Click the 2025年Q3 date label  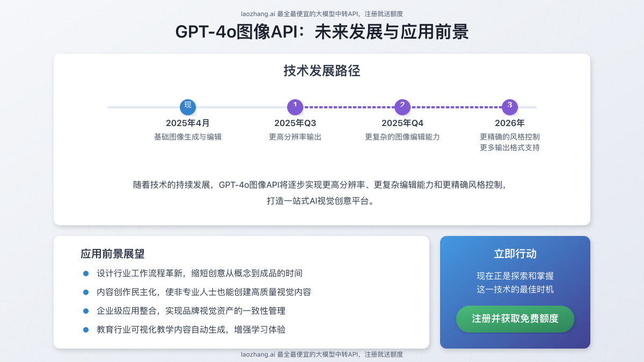pyautogui.click(x=295, y=123)
